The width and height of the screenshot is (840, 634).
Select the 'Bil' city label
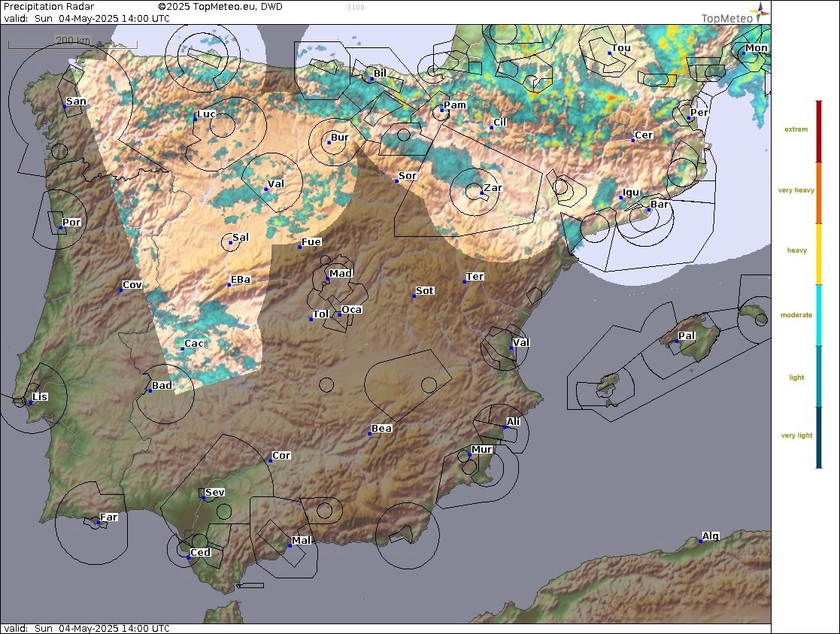point(380,74)
